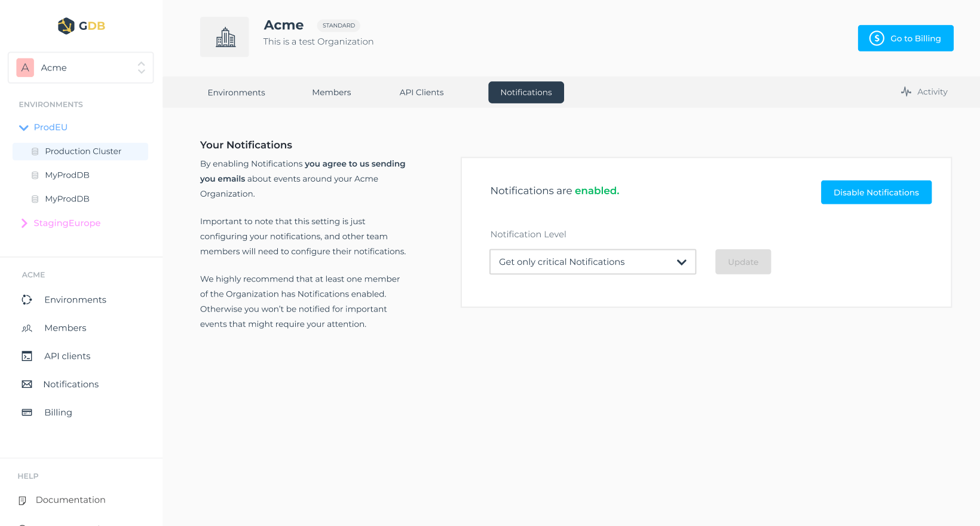Click the organization building avatar icon

coord(225,37)
